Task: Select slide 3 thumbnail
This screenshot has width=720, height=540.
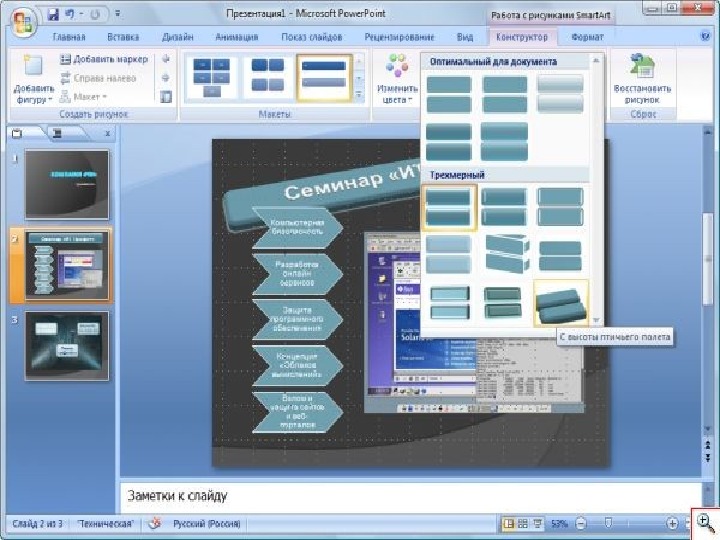Action: [x=67, y=346]
